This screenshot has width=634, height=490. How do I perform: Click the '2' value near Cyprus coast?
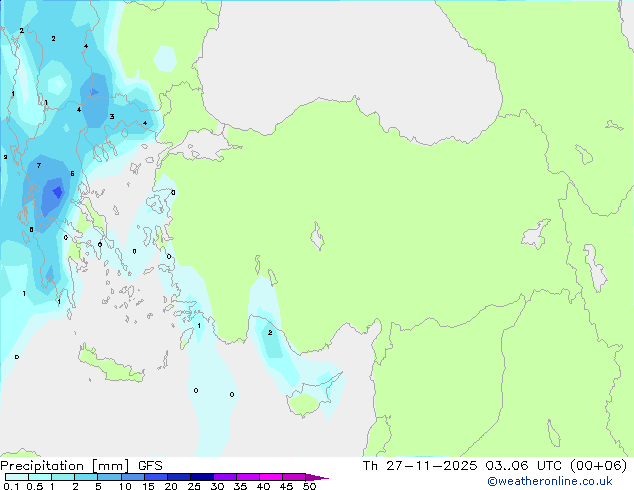[270, 333]
